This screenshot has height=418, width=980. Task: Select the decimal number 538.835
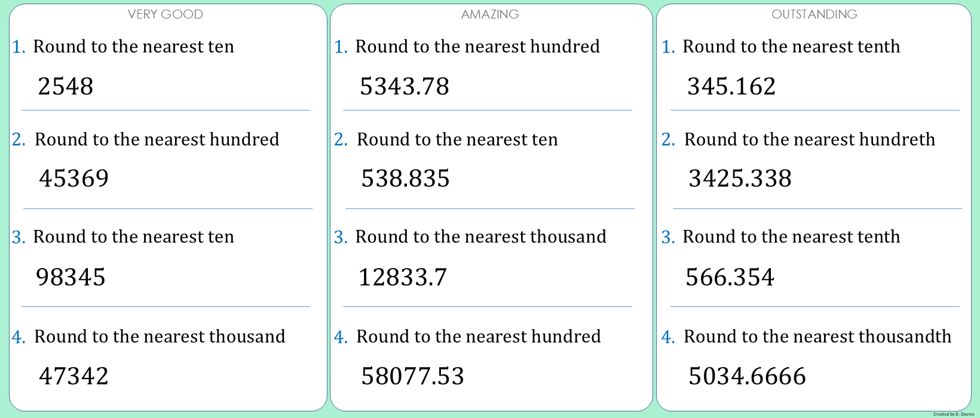(x=406, y=179)
